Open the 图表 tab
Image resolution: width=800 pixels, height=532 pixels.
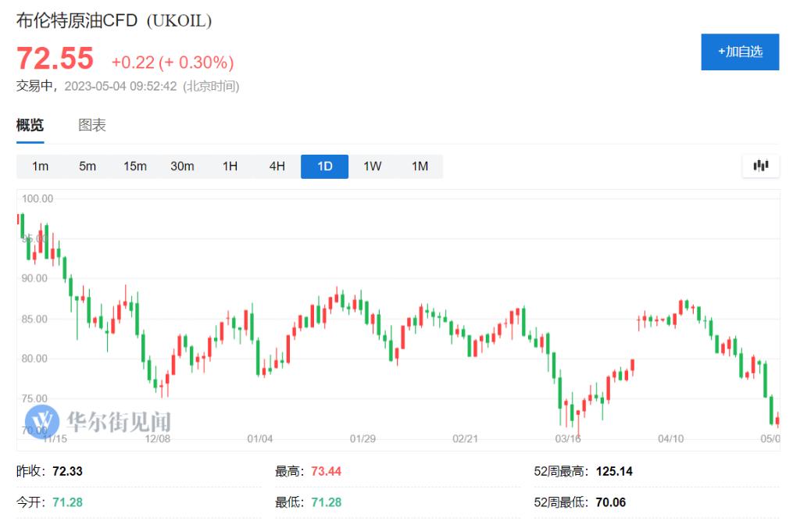pos(92,125)
